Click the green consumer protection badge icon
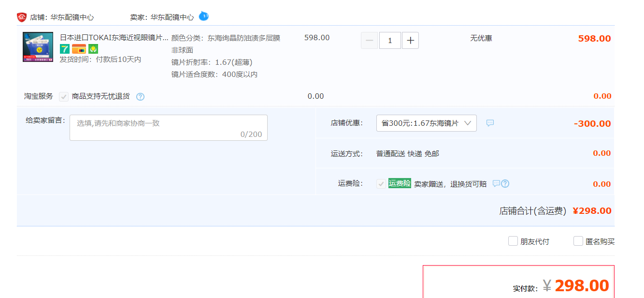Image resolution: width=644 pixels, height=298 pixels. pos(93,49)
